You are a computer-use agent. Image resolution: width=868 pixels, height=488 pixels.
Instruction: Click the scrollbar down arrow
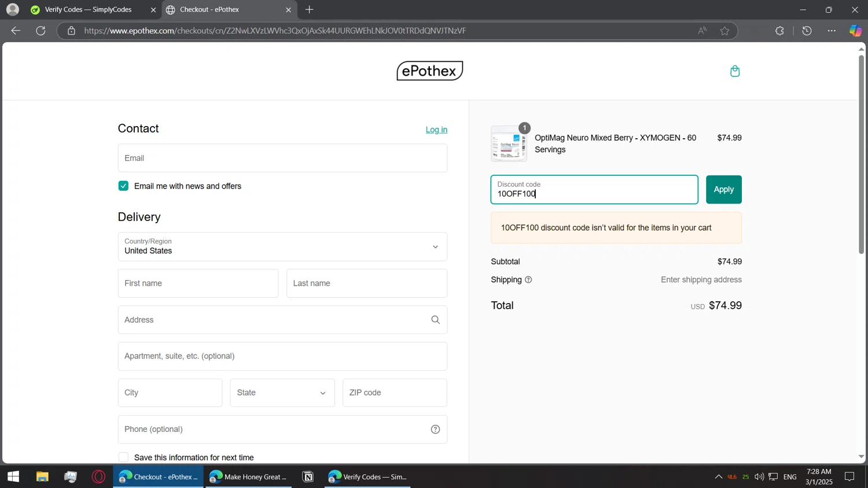(x=861, y=457)
